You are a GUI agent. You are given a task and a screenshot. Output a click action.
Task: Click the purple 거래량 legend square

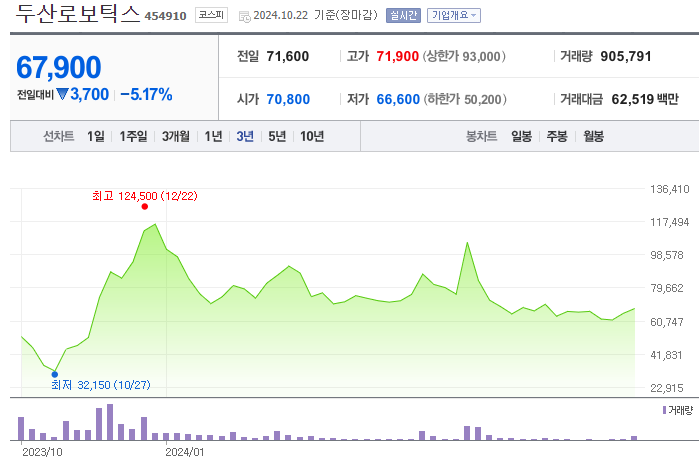664,410
